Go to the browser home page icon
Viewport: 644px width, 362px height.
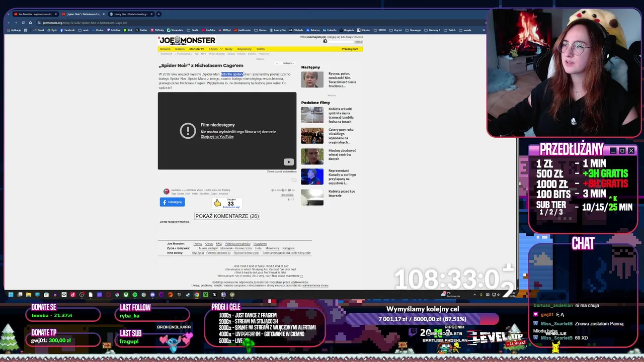[x=30, y=23]
